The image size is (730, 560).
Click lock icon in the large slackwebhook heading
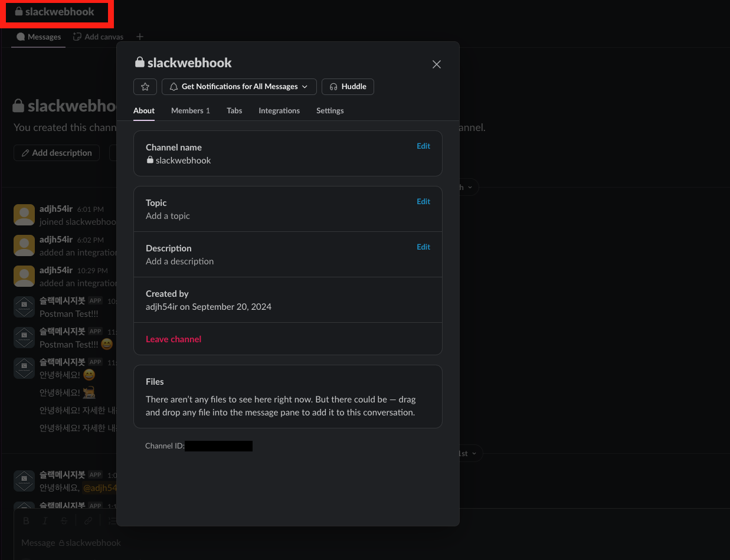[19, 106]
